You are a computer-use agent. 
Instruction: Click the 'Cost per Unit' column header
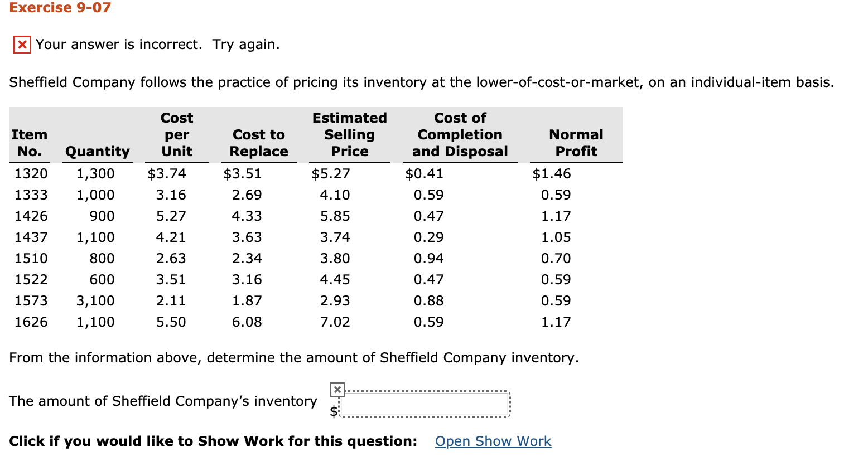pyautogui.click(x=176, y=134)
